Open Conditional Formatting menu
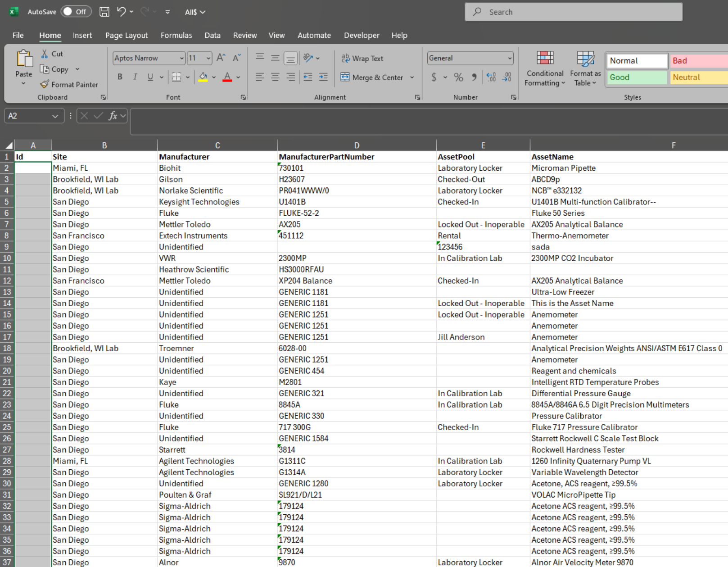 tap(545, 68)
